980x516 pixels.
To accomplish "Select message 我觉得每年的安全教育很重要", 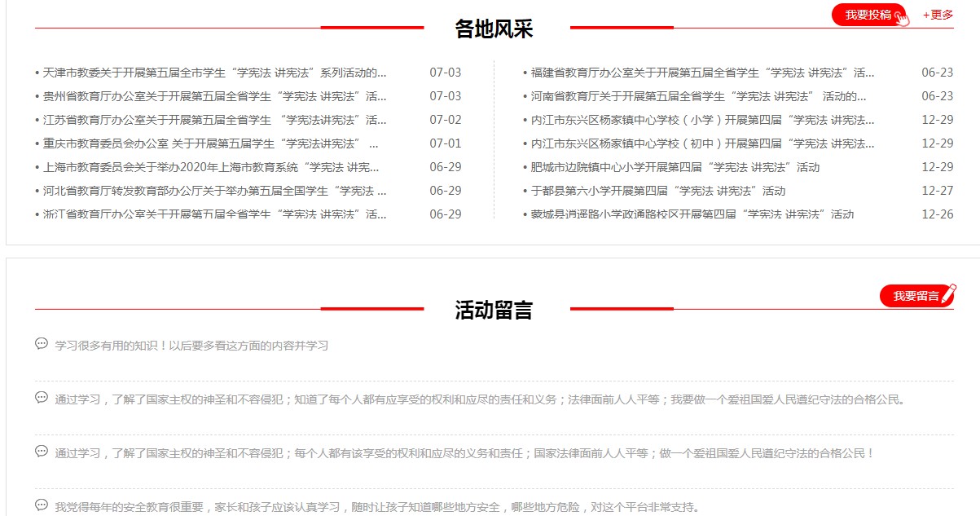I will click(376, 507).
